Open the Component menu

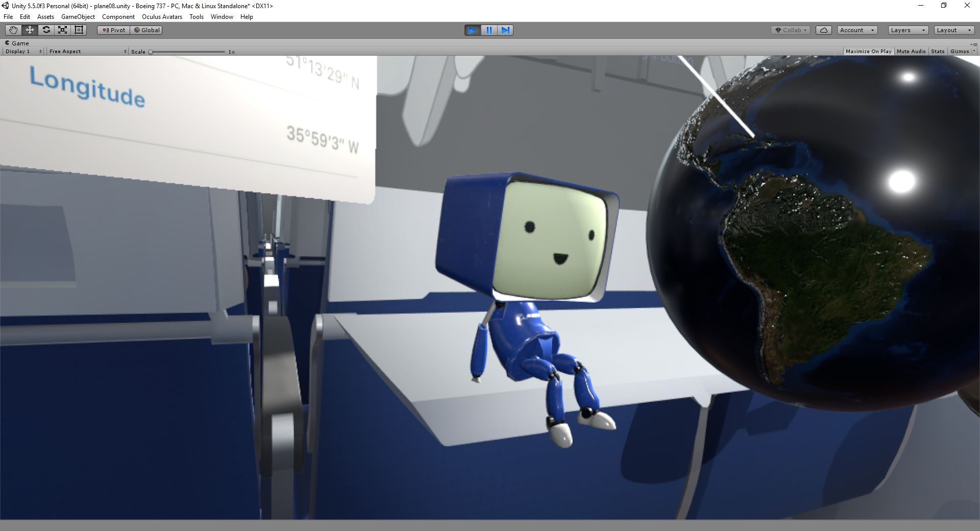118,17
